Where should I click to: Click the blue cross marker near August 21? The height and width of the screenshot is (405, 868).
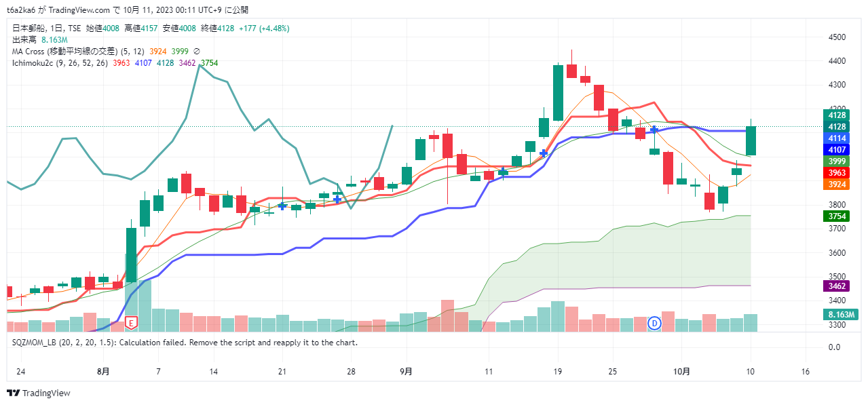click(282, 206)
